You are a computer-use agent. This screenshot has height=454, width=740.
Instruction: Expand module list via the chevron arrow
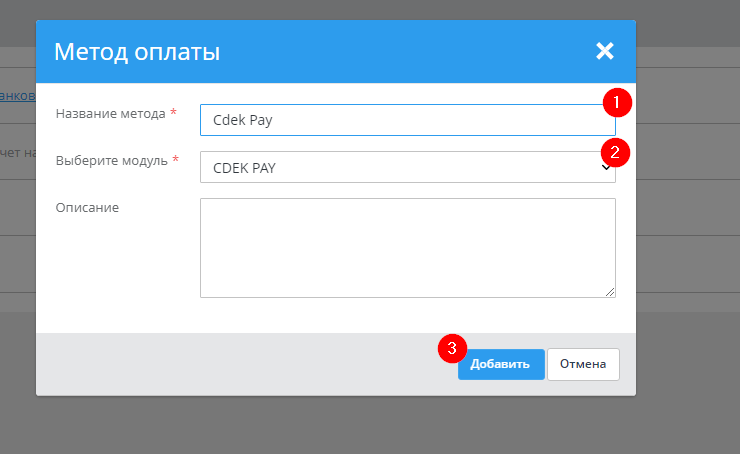point(606,170)
